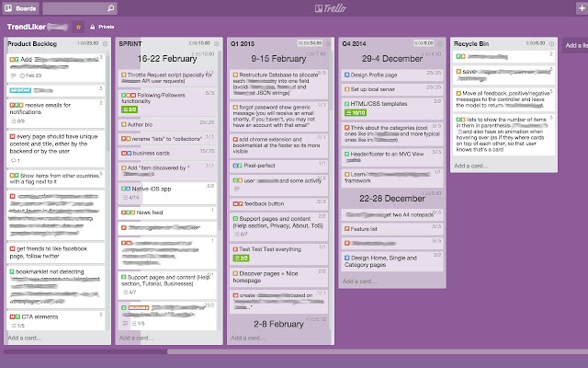588x368 pixels.
Task: Click checklist 4/14 badge on Native iOS app
Action: pyautogui.click(x=131, y=197)
